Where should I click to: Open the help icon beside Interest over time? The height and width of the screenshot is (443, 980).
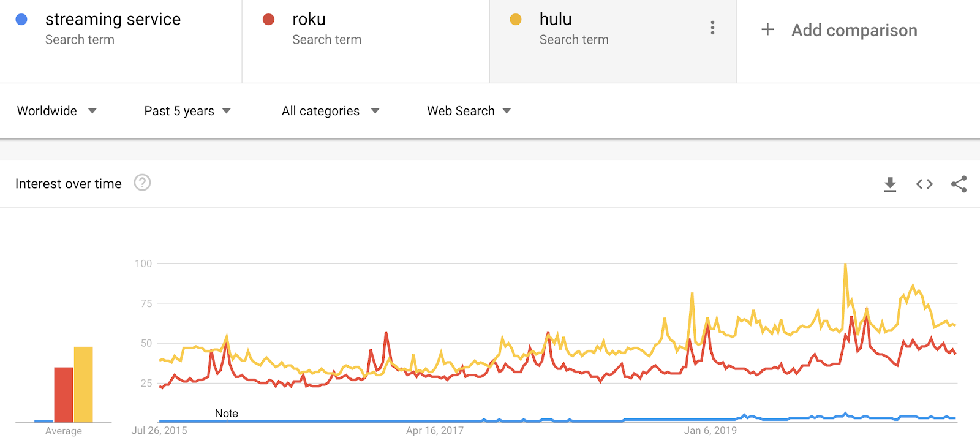pos(142,183)
